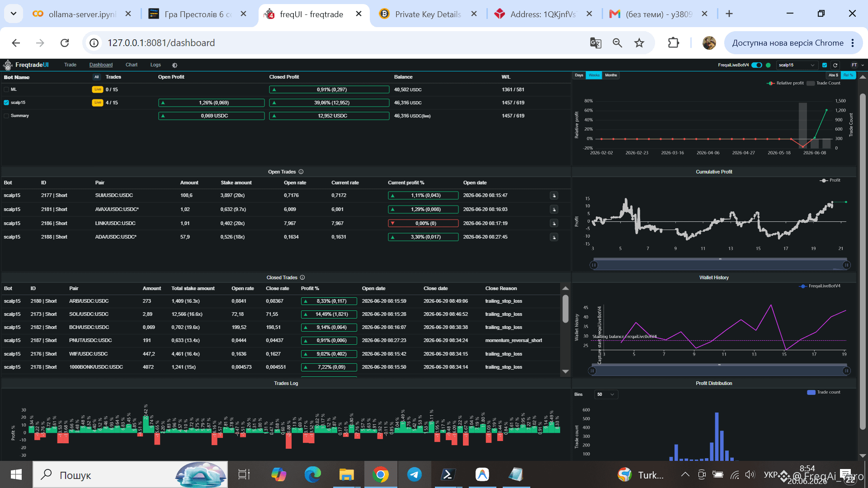Select Months timeframe tab
Viewport: 868px width, 488px height.
coord(611,75)
